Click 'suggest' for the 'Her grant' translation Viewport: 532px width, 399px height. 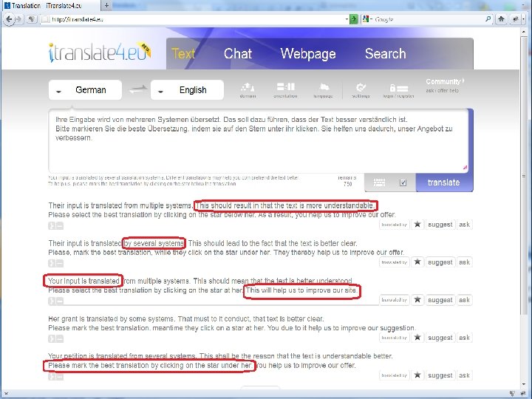440,337
